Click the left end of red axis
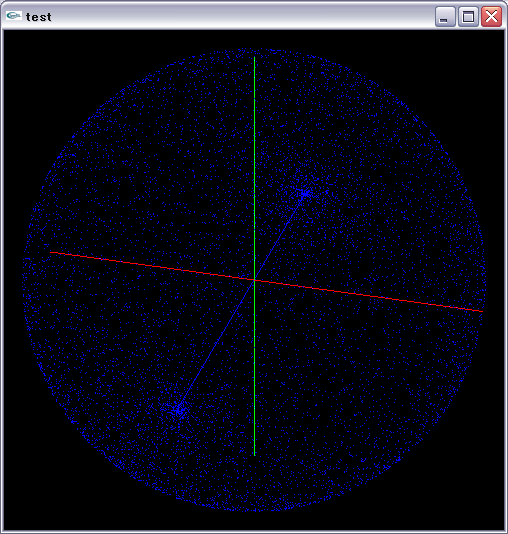The width and height of the screenshot is (508, 534). [51, 252]
